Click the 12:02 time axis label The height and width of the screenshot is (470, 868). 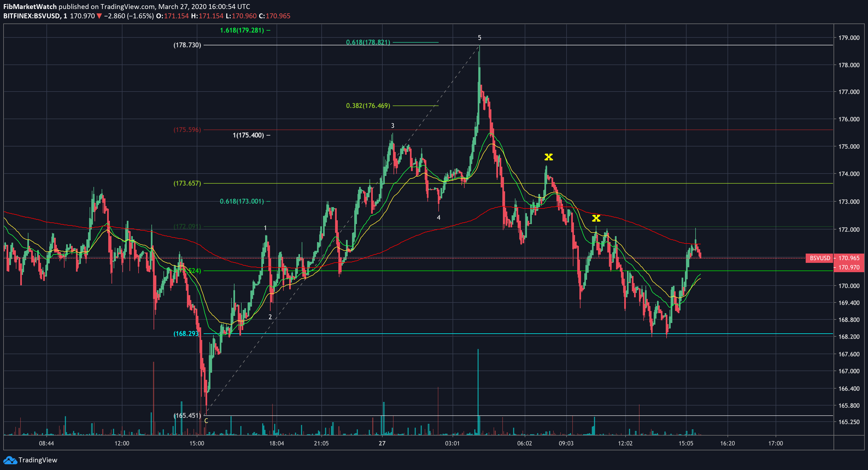pos(625,443)
